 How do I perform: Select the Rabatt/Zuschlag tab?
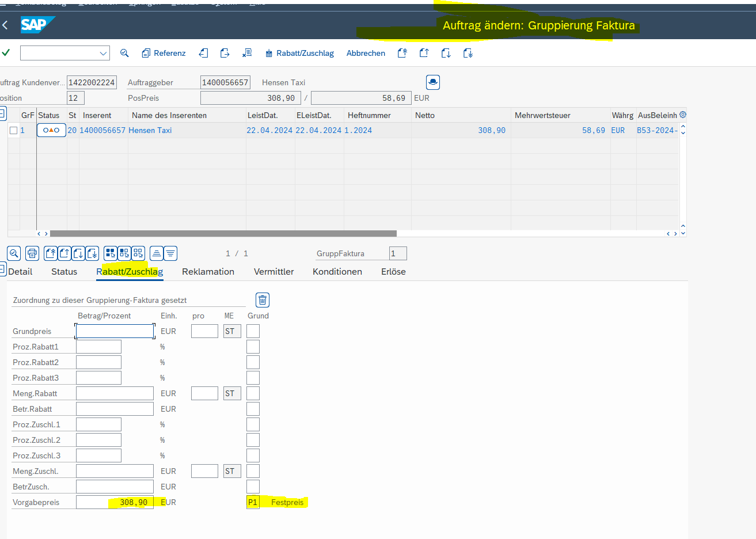130,272
